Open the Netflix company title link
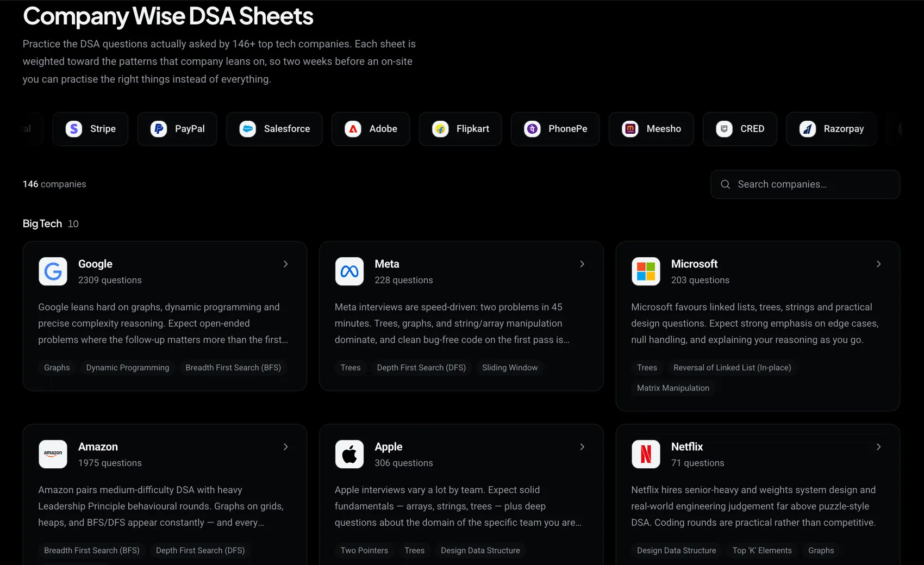Viewport: 924px width, 565px height. pos(687,446)
